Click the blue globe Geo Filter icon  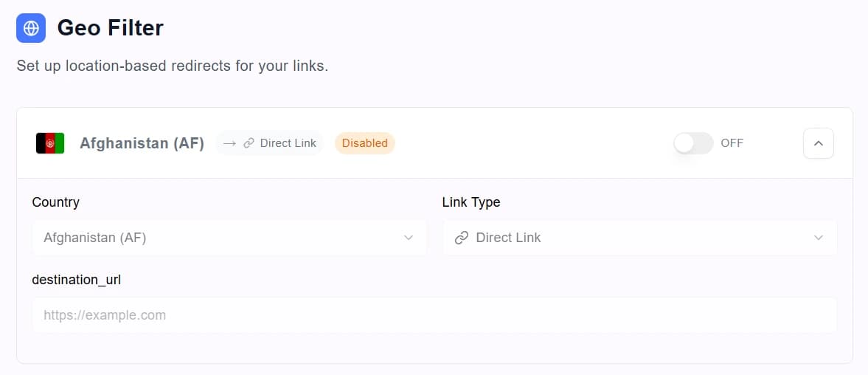pyautogui.click(x=31, y=28)
